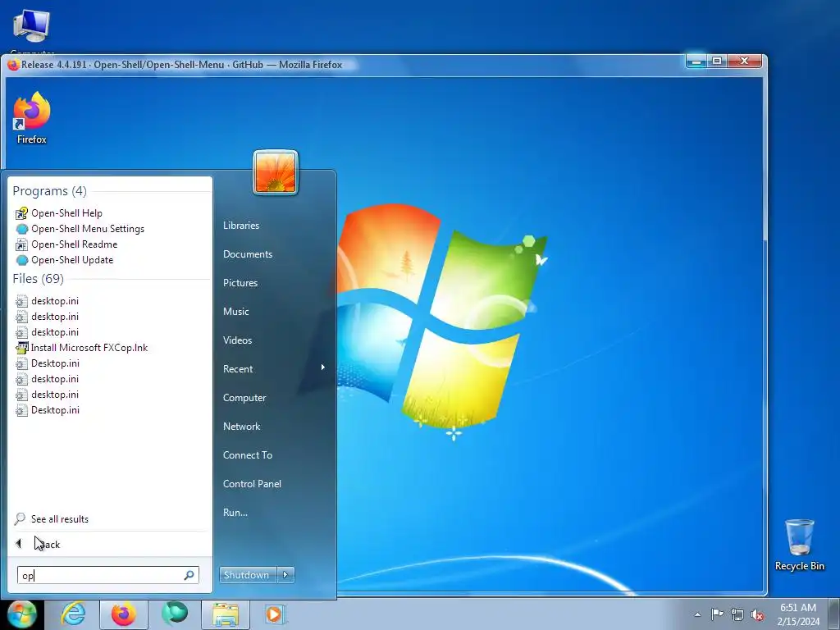Minimize the Firefox window
This screenshot has height=630, width=840.
click(x=696, y=61)
